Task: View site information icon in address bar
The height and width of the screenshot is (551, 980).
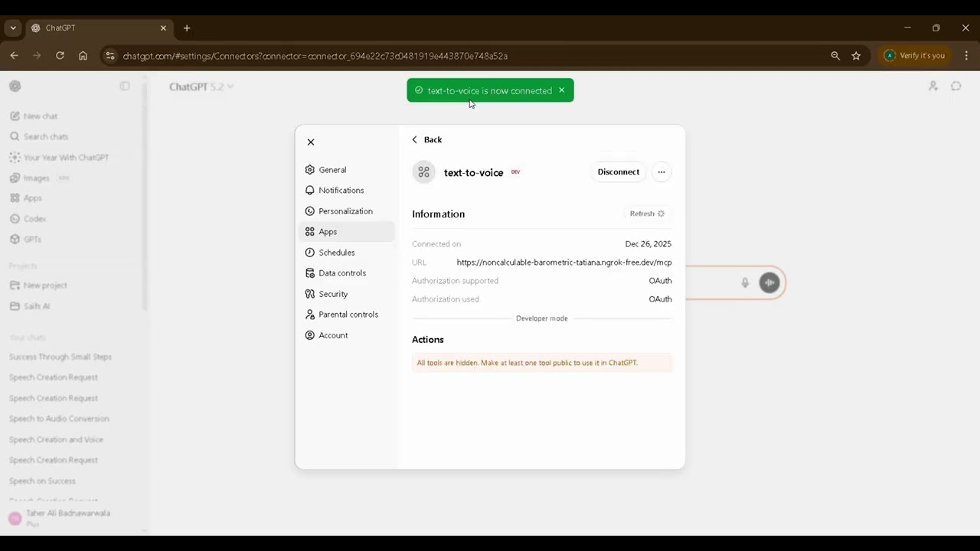Action: (110, 56)
